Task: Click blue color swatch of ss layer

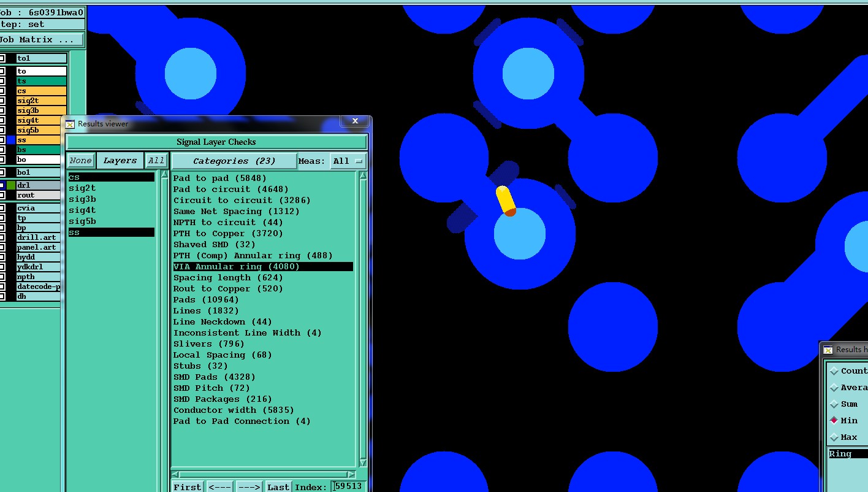Action: point(11,140)
